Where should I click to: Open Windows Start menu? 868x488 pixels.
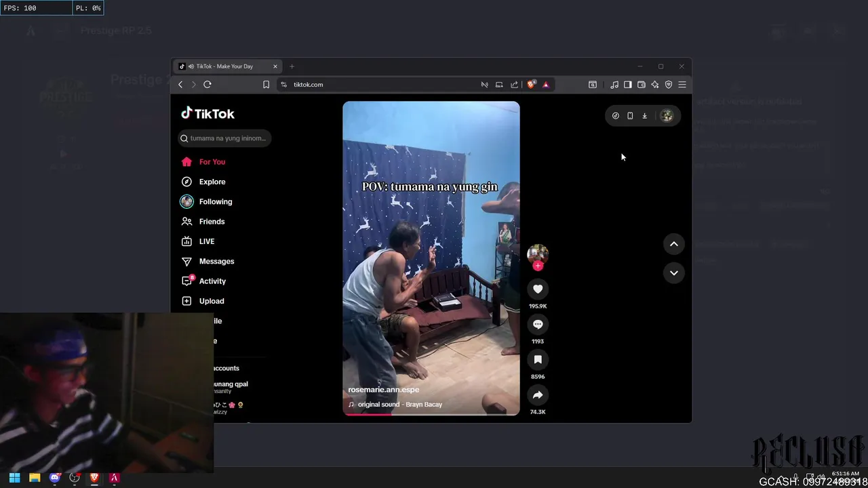coord(15,478)
